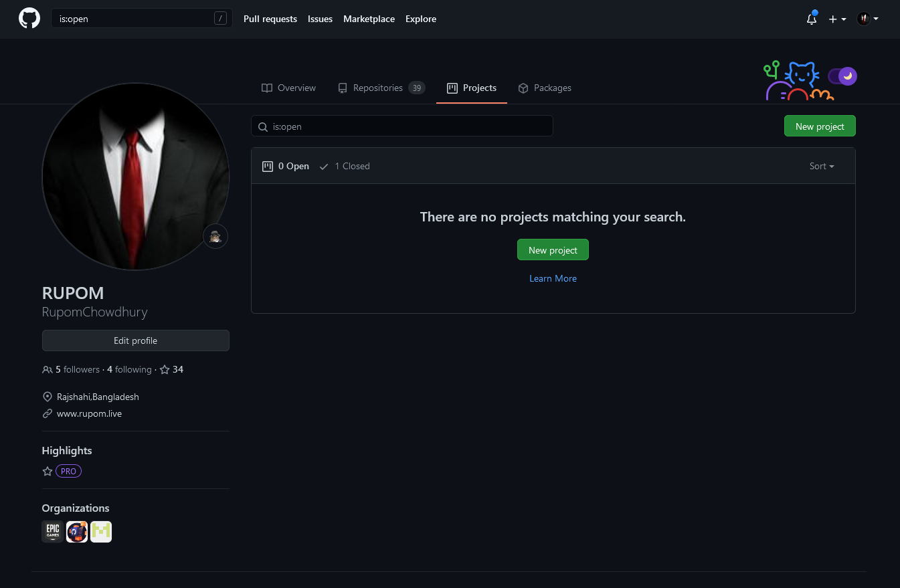Open the second organization avatar

(x=77, y=532)
